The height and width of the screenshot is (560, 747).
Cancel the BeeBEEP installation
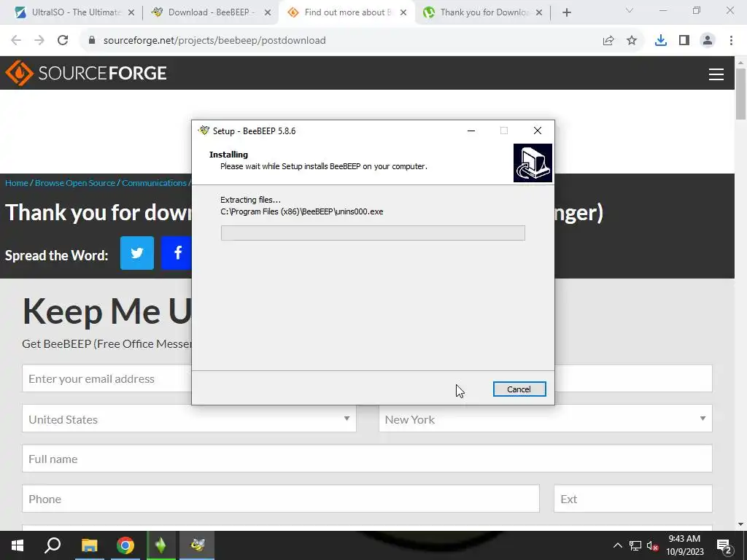click(519, 389)
